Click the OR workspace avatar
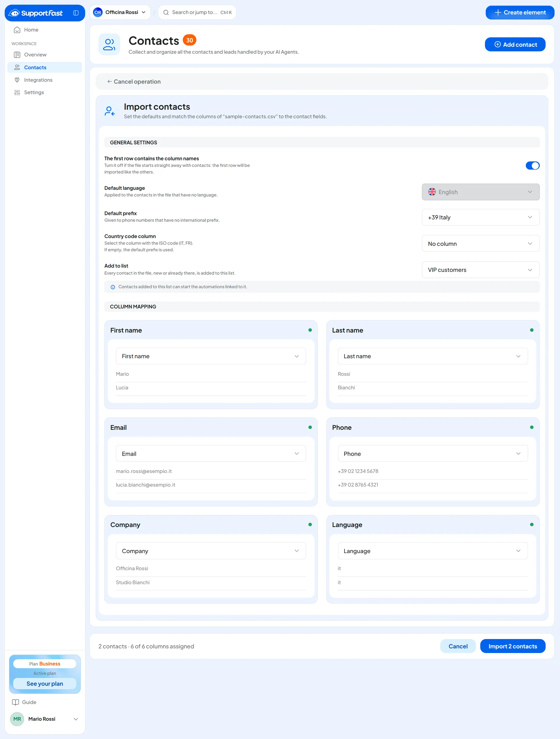The height and width of the screenshot is (739, 560). pos(97,12)
